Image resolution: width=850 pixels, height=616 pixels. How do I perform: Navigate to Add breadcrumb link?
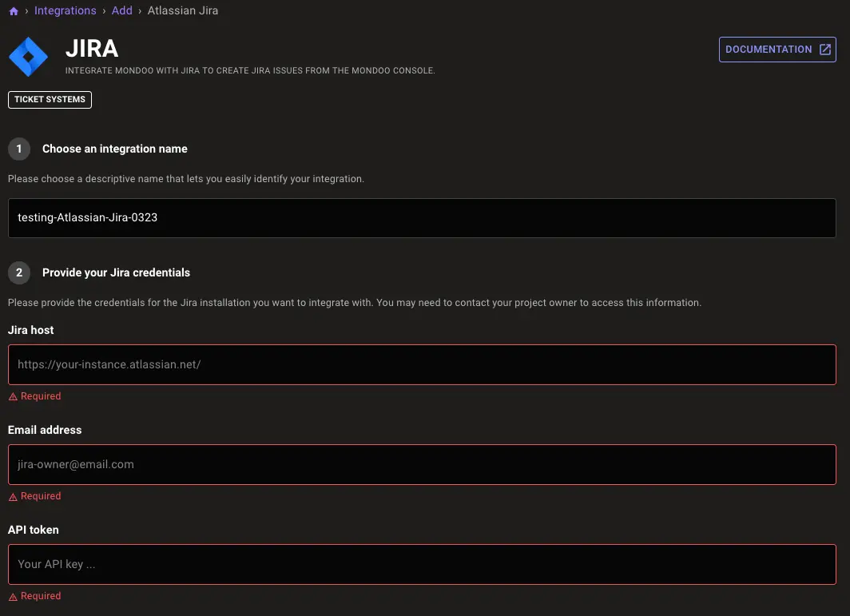pyautogui.click(x=122, y=11)
